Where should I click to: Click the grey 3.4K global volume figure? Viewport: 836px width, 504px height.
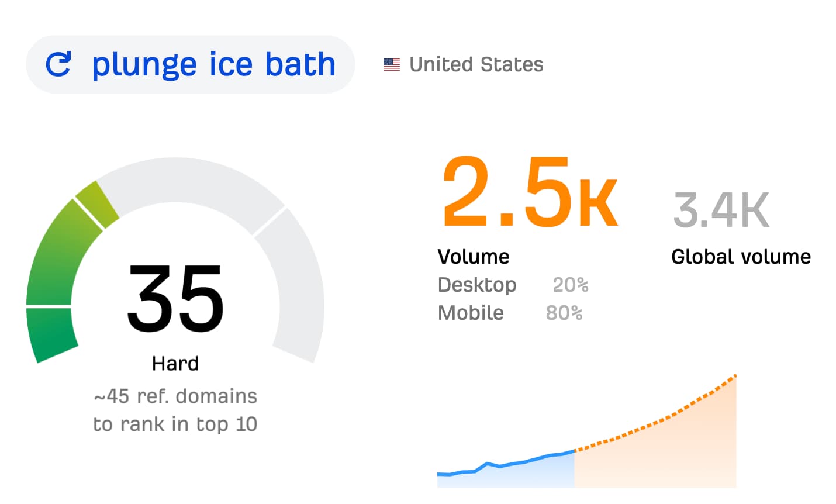[721, 209]
